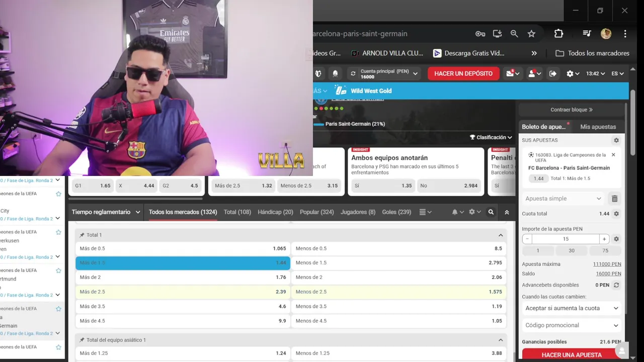The width and height of the screenshot is (644, 362).
Task: Open the Descarga Gratis Víd... bookmark
Action: pyautogui.click(x=468, y=53)
